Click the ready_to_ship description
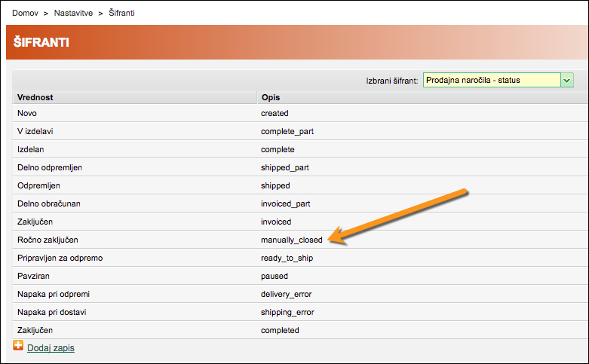 (287, 258)
